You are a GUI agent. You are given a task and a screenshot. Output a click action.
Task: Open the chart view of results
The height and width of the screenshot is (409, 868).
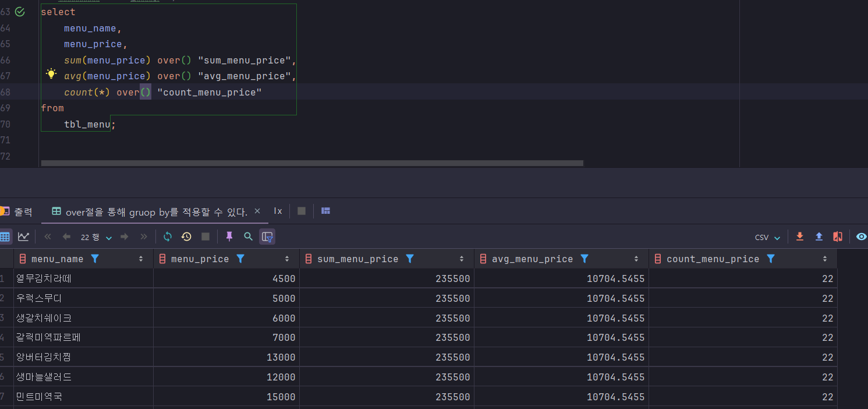coord(23,237)
